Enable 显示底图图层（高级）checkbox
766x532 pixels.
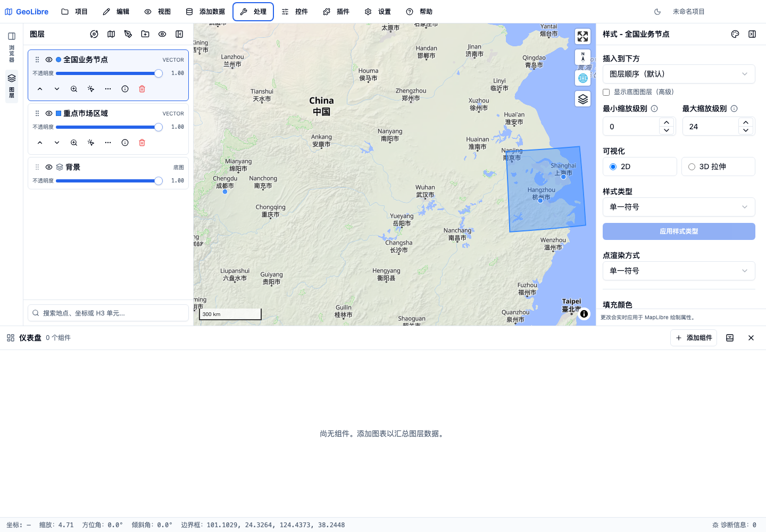(606, 92)
